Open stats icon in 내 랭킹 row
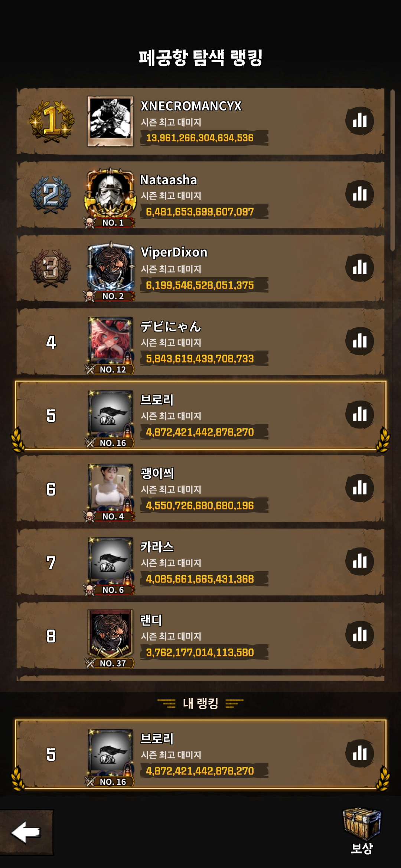The width and height of the screenshot is (401, 868). pos(359,753)
